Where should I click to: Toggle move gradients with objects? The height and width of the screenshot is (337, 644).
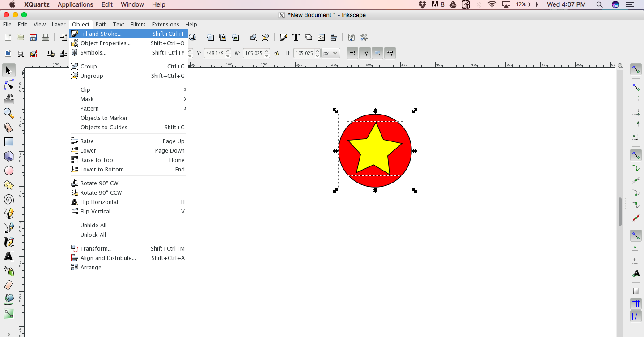(x=377, y=53)
